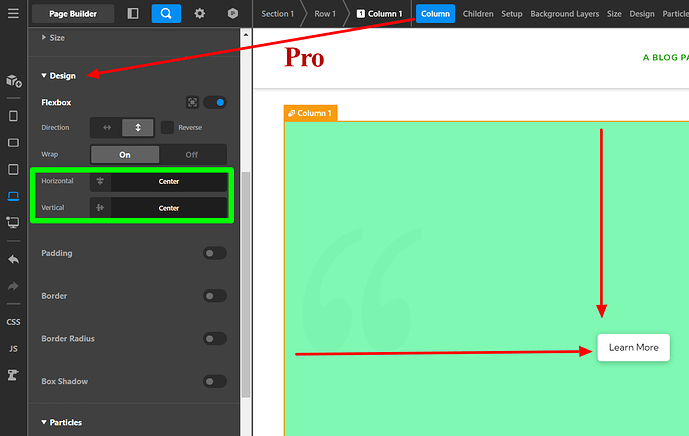
Task: Open the JS editor in sidebar
Action: pyautogui.click(x=13, y=348)
